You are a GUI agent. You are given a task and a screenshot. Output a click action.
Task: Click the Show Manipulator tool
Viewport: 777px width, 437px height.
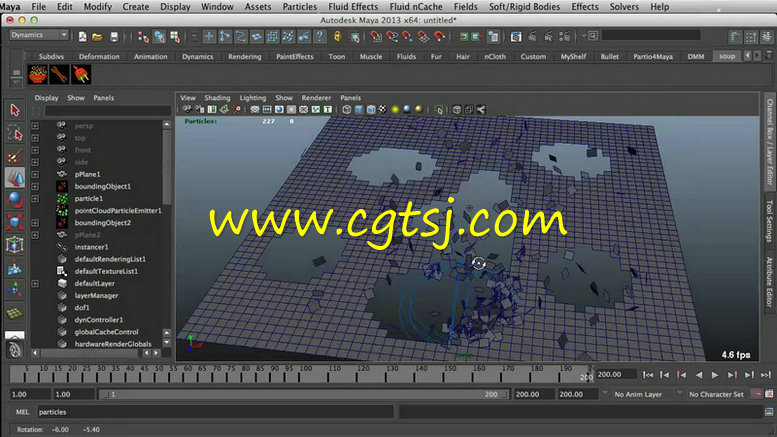(x=15, y=290)
